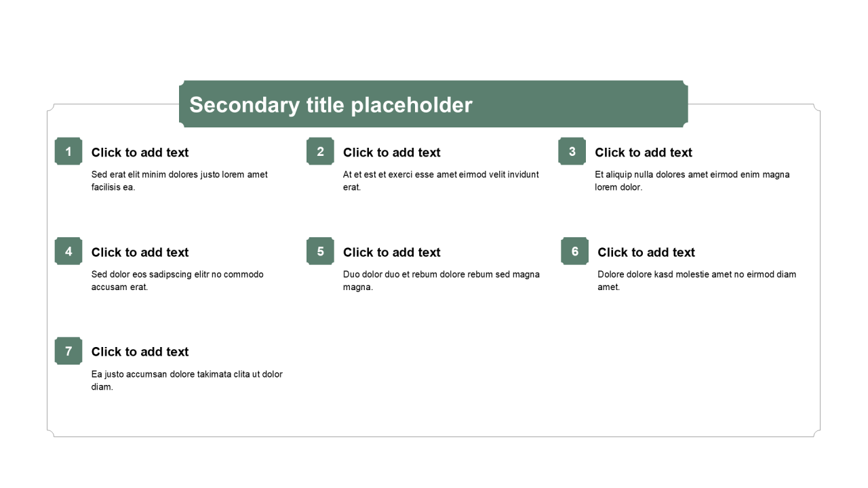Click the Secondary title placeholder text
Screen dimensions: 868x488
point(331,105)
